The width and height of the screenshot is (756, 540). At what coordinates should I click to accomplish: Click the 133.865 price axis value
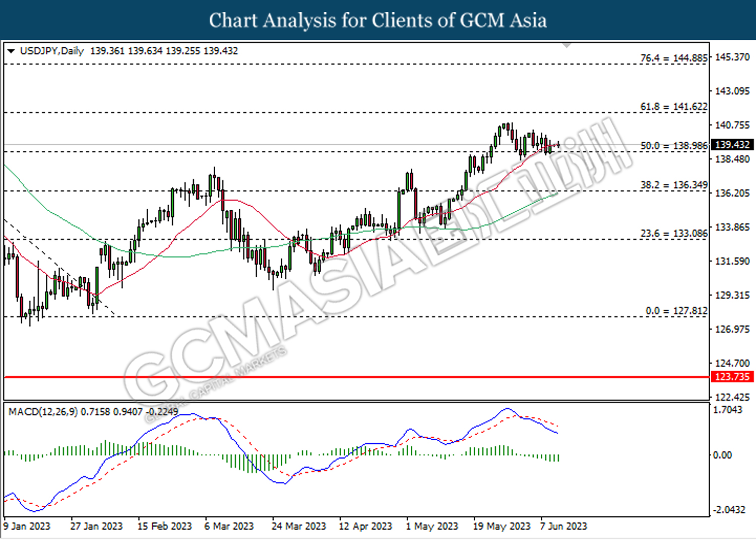pos(732,227)
